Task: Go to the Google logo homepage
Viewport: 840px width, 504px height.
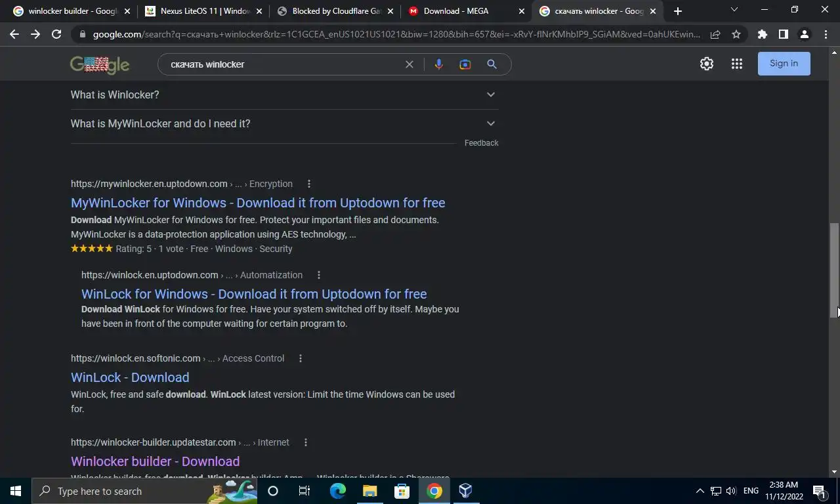Action: [100, 64]
